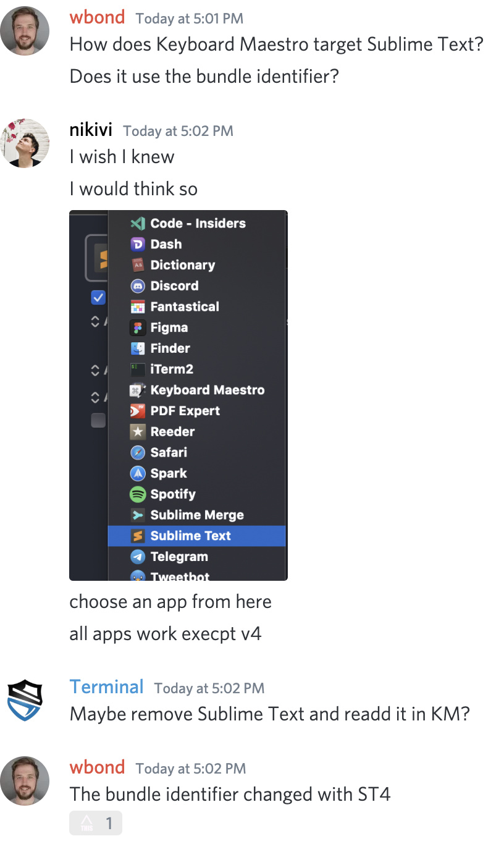Click the Telegram icon in the list

138,557
